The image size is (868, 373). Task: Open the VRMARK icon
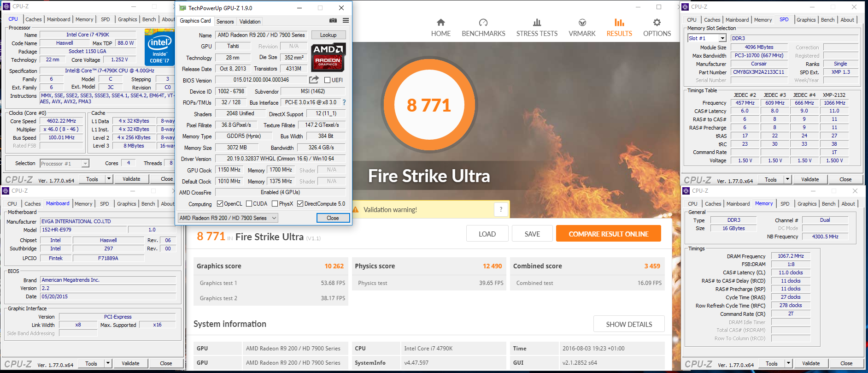pos(582,22)
